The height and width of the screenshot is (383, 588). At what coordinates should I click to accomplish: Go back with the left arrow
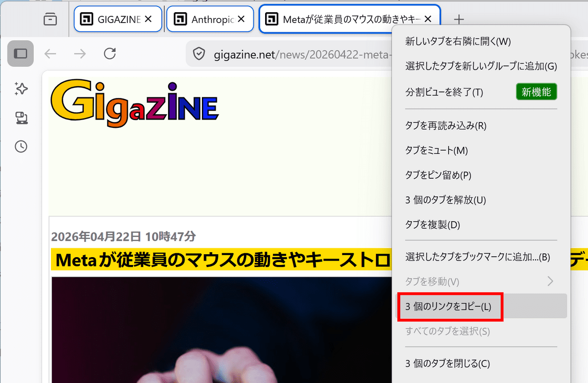[x=50, y=53]
